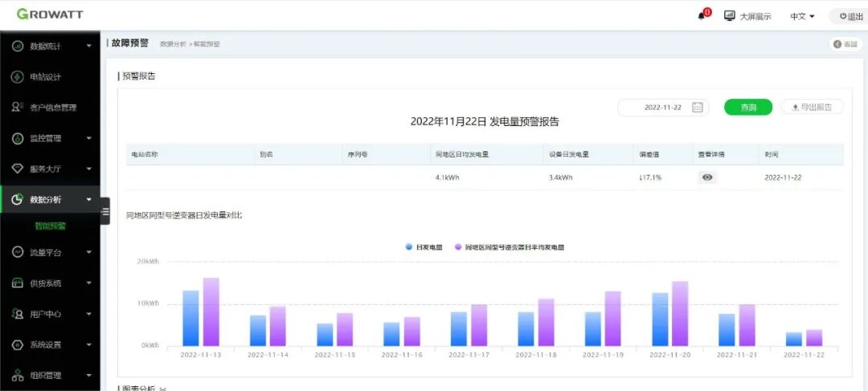The width and height of the screenshot is (868, 391).
Task: Open the calendar icon in date field
Action: [698, 108]
